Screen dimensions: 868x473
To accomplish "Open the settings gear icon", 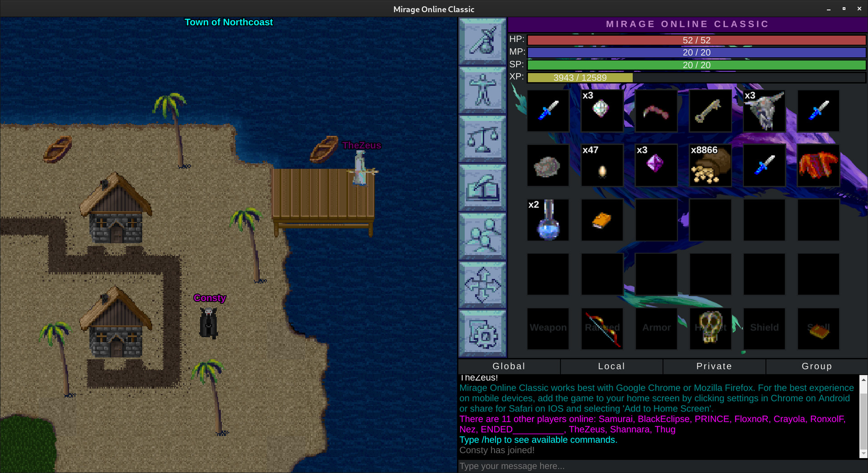I will tap(482, 334).
